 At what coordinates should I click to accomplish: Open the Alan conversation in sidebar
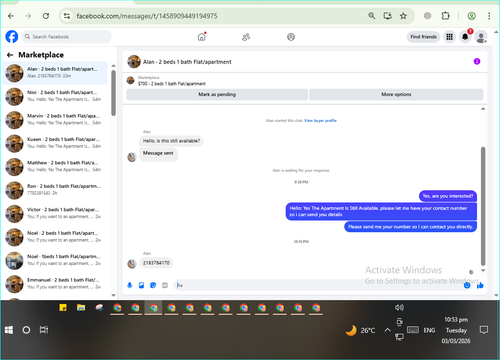55,73
